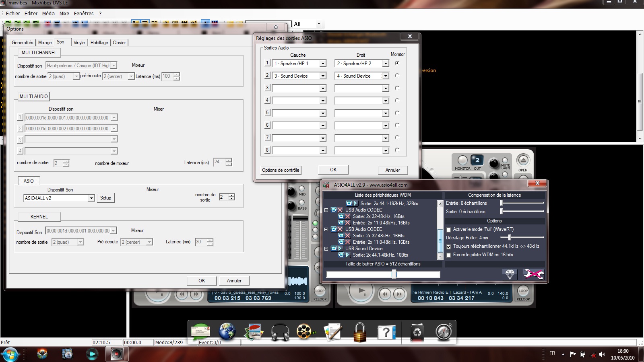Open the film reel icon in dock
644x362 pixels.
[x=305, y=332]
